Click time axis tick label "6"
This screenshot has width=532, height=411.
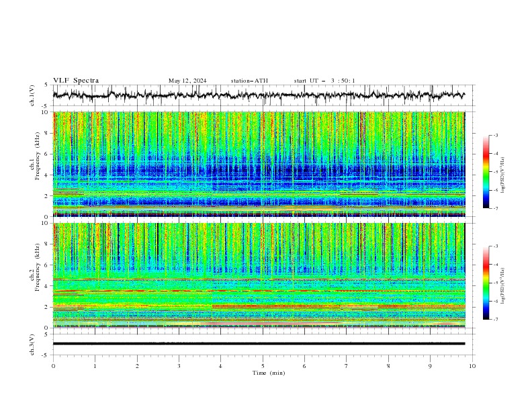(304, 366)
